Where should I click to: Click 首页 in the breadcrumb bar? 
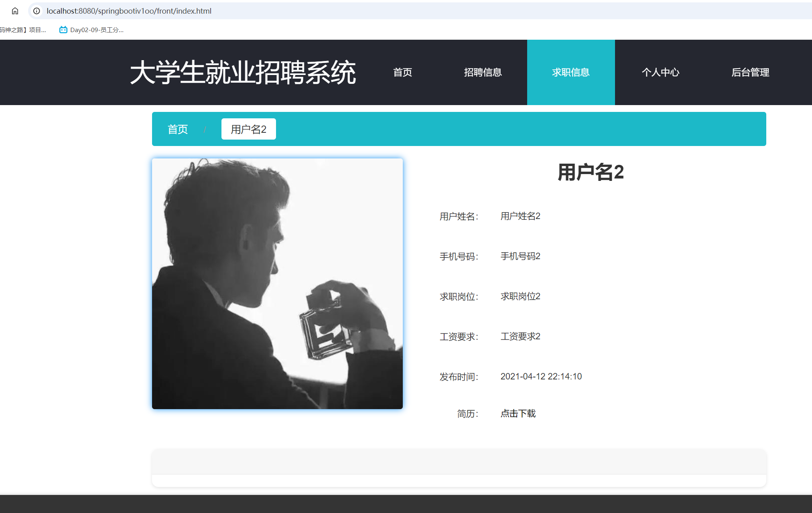coord(178,129)
